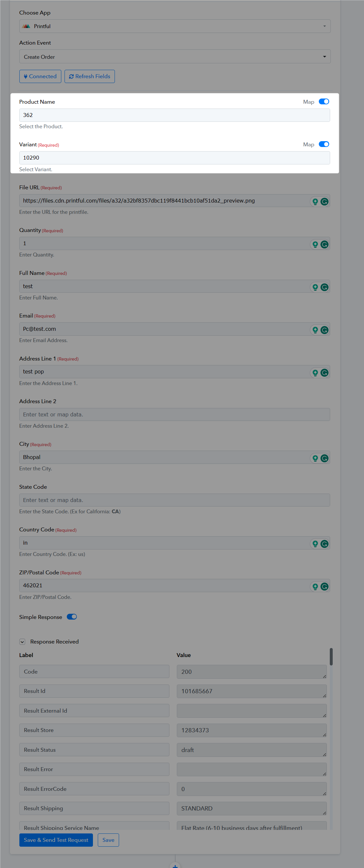Click Grammarly icon in Full Name field

pyautogui.click(x=324, y=287)
